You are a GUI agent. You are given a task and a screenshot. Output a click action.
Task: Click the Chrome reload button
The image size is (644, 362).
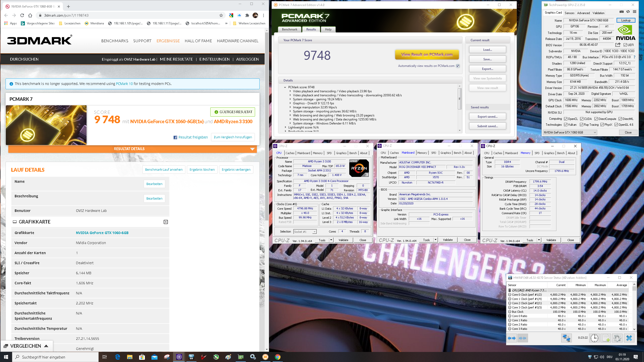coord(22,15)
